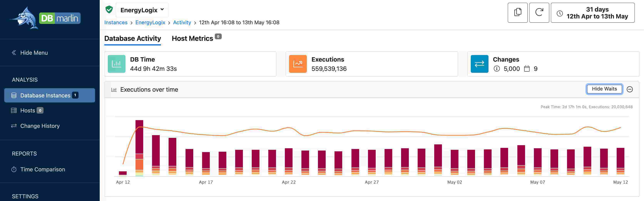Click the green shield status icon

pos(109,10)
